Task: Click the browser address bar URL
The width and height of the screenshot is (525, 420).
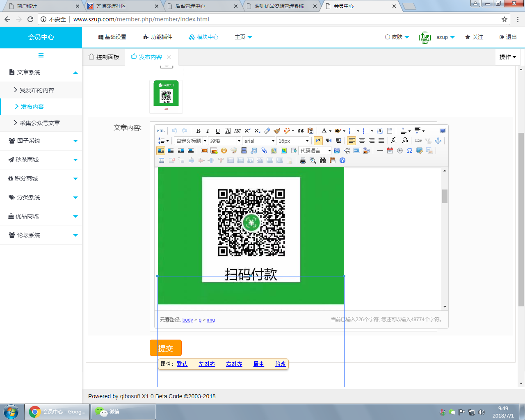Action: [x=141, y=19]
